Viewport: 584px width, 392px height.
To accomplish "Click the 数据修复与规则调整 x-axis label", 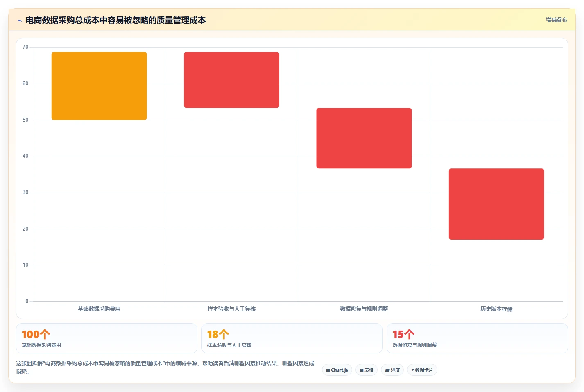I will [x=364, y=309].
